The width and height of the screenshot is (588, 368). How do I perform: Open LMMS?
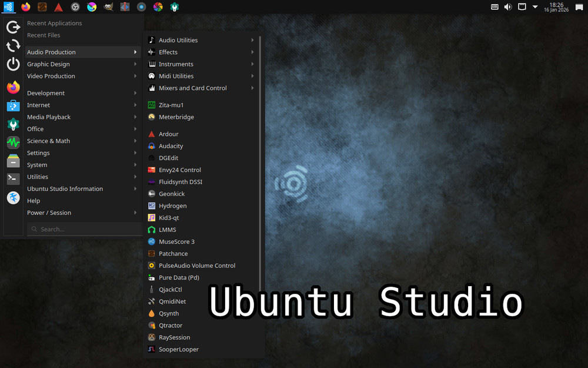[x=166, y=229]
